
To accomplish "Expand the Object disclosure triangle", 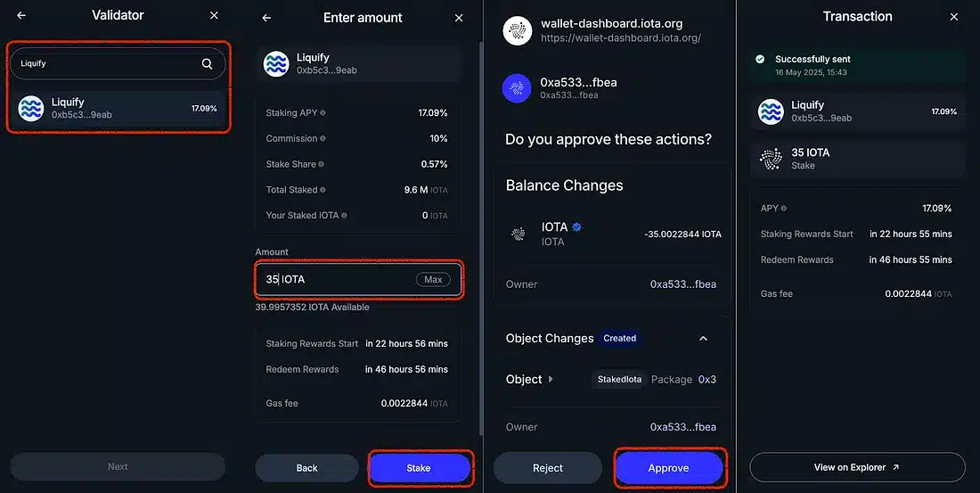I will pos(551,379).
